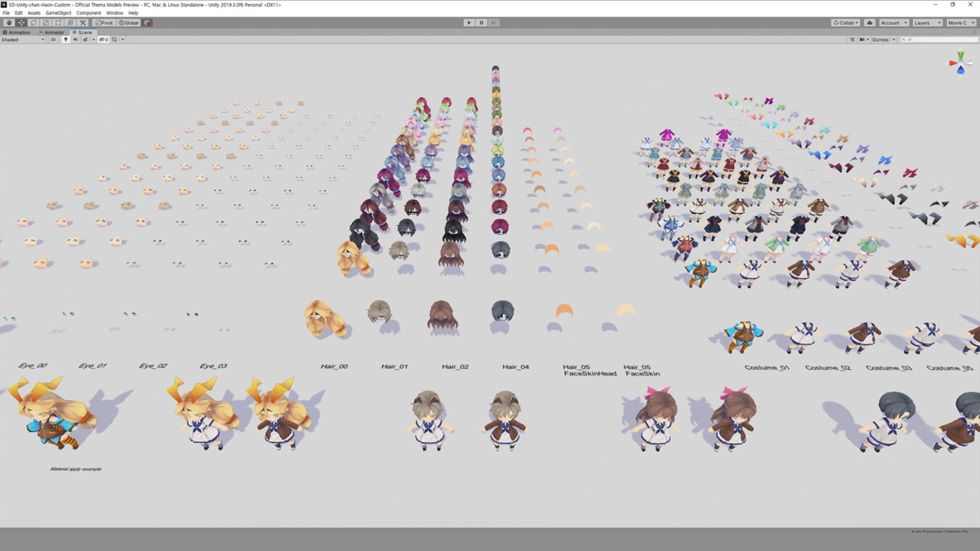
Task: Open File menu
Action: click(x=7, y=13)
